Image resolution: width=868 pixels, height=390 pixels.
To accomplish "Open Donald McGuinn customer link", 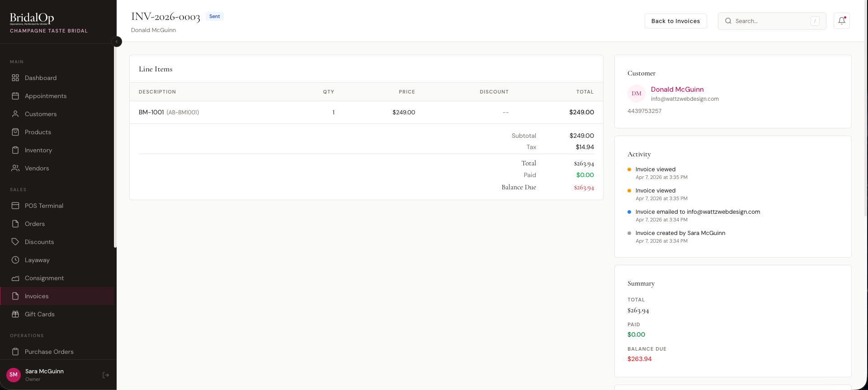I will point(677,89).
